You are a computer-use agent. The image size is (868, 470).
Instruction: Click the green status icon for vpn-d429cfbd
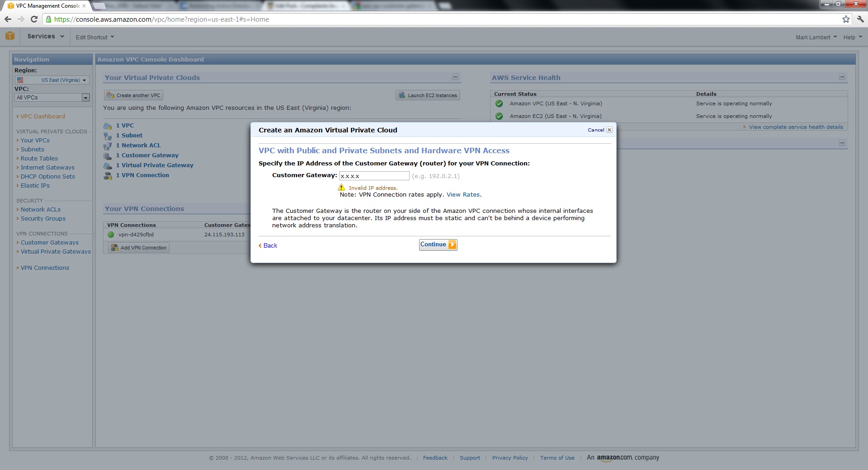[111, 235]
